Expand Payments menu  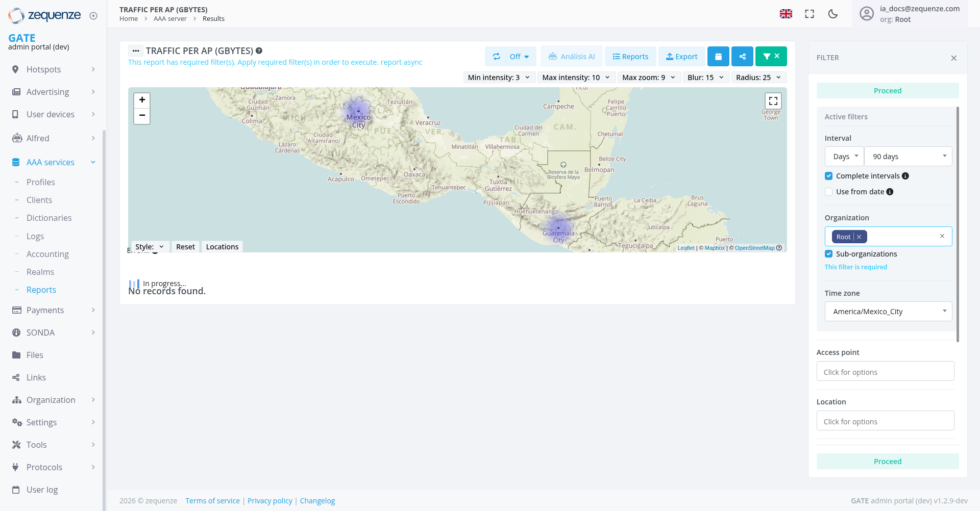pyautogui.click(x=54, y=310)
